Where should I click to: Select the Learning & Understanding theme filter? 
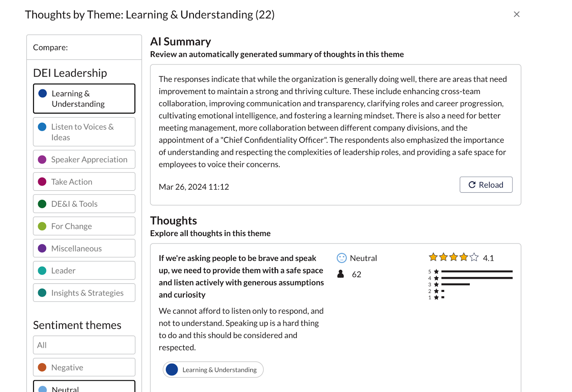[84, 99]
